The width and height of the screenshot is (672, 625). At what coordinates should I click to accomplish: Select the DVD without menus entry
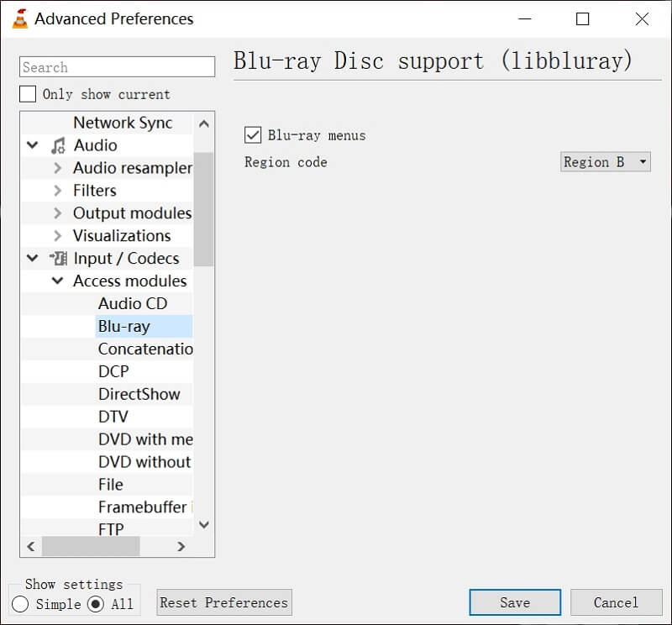click(144, 462)
